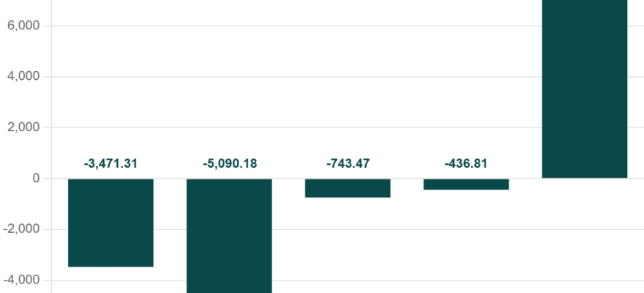Select the bar valued -436.81
The height and width of the screenshot is (293, 644).
466,184
